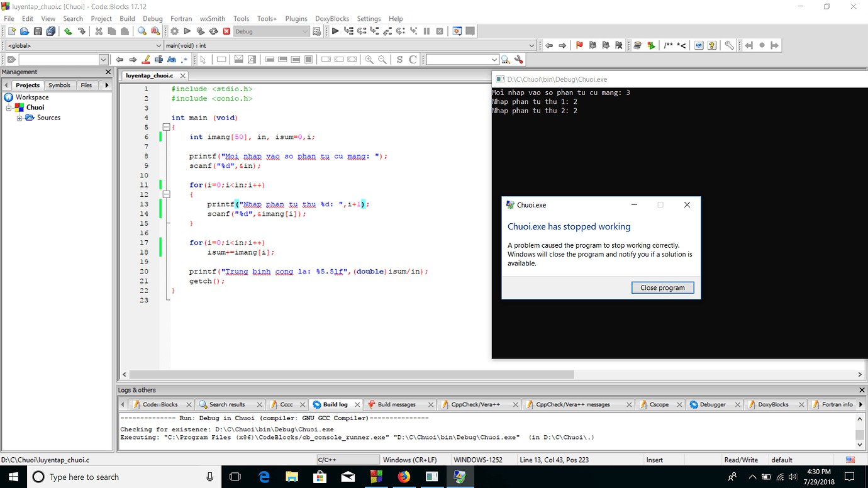Click the red Toggle bookmark flag icon
868x488 pixels.
[579, 45]
